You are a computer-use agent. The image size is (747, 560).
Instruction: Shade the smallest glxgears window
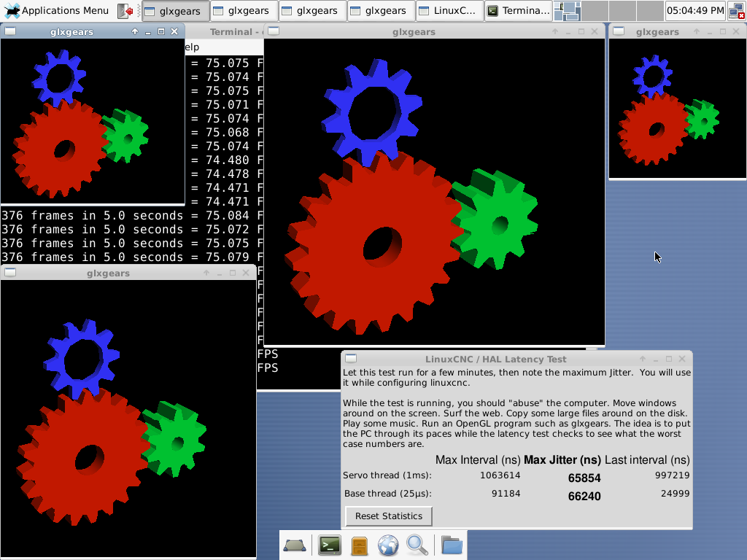697,31
